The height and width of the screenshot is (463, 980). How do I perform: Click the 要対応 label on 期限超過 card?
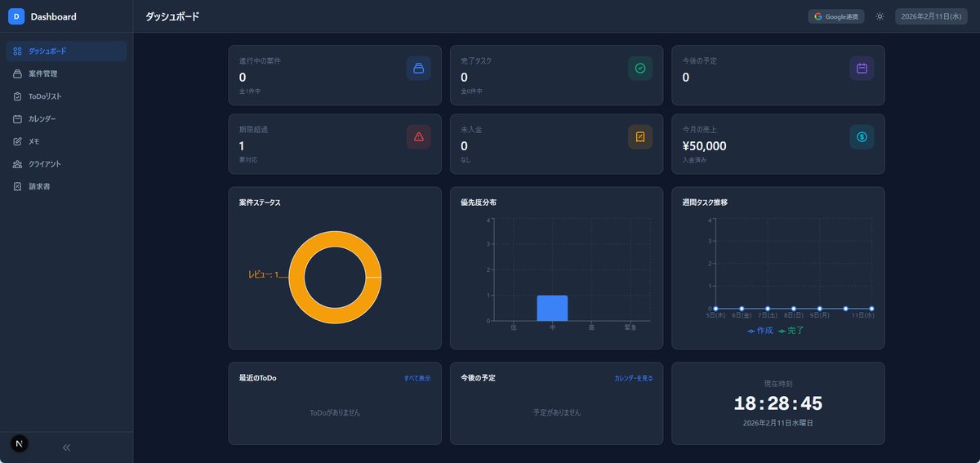coord(248,160)
